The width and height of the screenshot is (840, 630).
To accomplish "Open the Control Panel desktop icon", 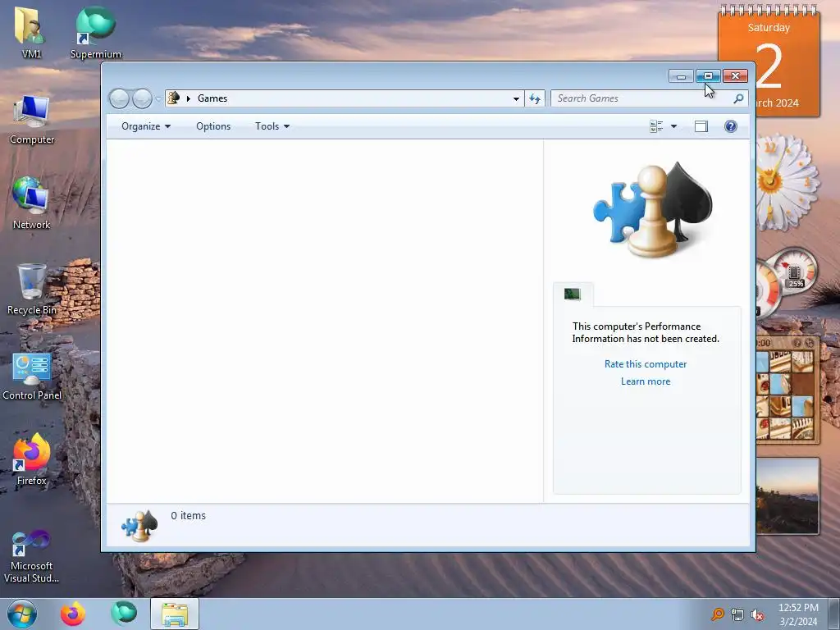I will (32, 376).
